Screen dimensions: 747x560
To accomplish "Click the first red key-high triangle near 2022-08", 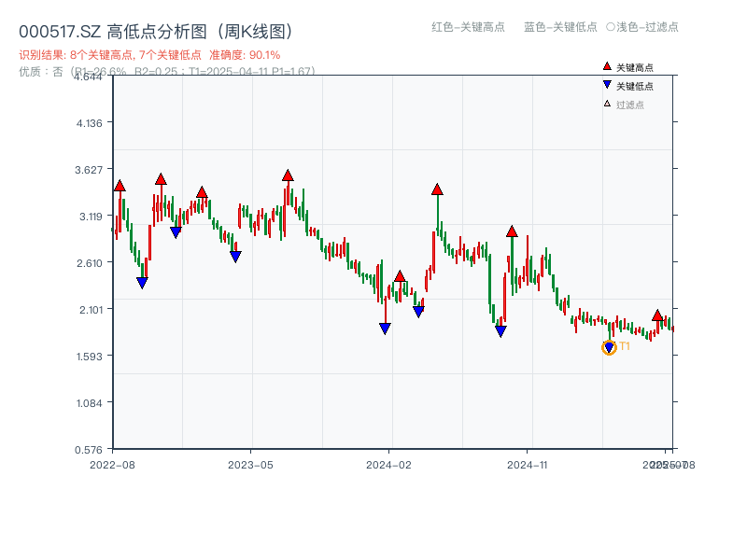I will tap(120, 185).
